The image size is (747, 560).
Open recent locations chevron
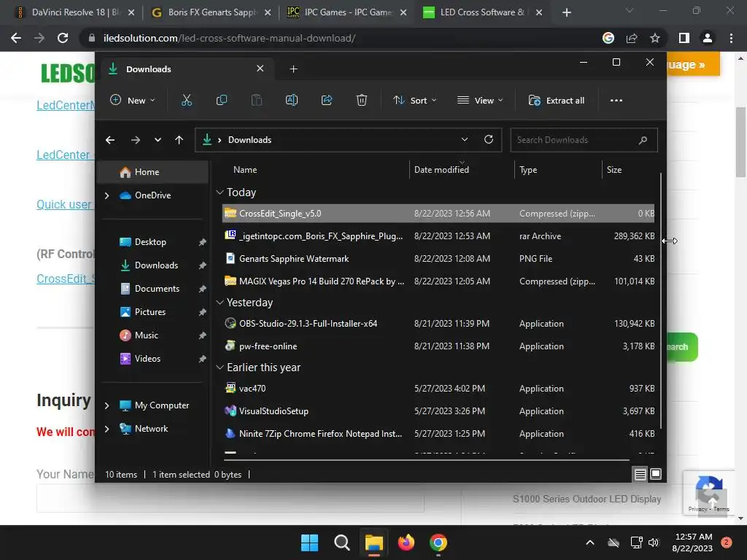[158, 140]
